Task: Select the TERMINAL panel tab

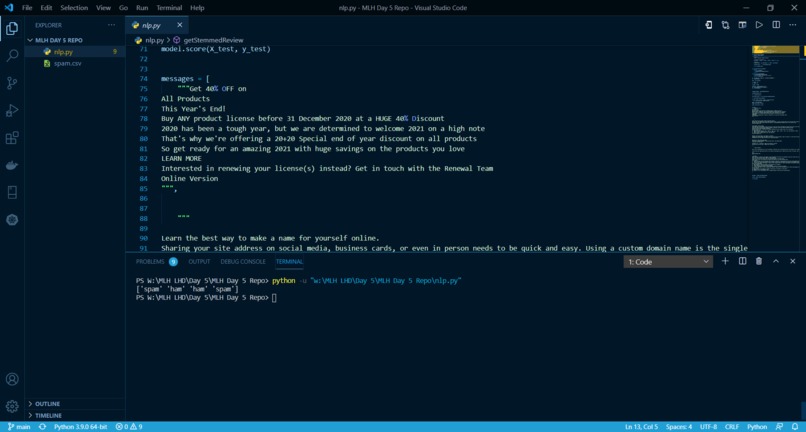Action: point(289,262)
